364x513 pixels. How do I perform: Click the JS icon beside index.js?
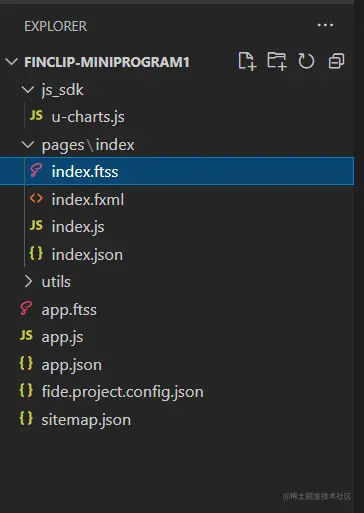click(36, 226)
